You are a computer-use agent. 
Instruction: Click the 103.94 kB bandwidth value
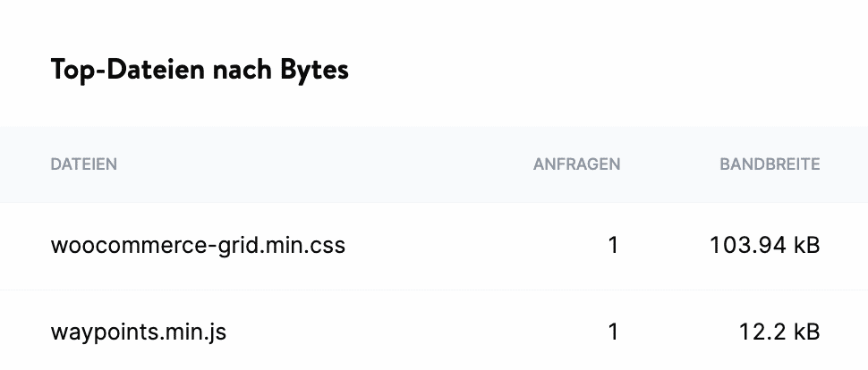click(x=764, y=245)
